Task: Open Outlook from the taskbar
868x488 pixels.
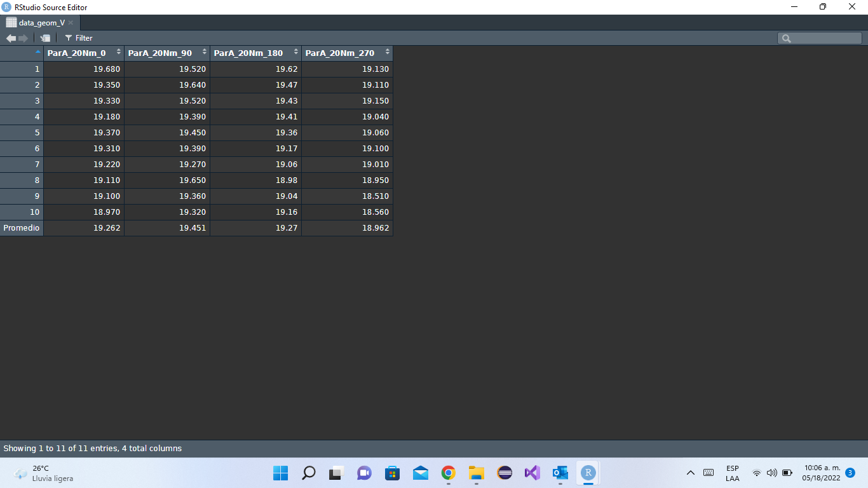Action: coord(560,473)
